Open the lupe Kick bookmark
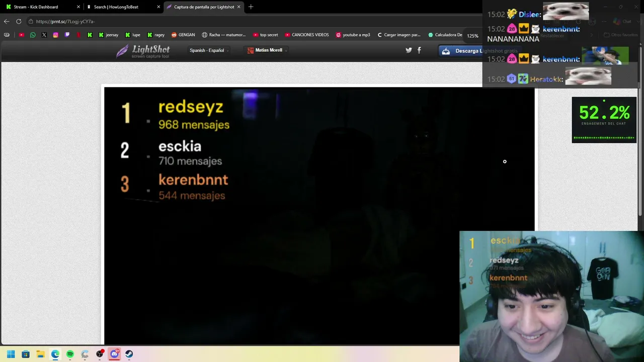644x362 pixels. (133, 35)
